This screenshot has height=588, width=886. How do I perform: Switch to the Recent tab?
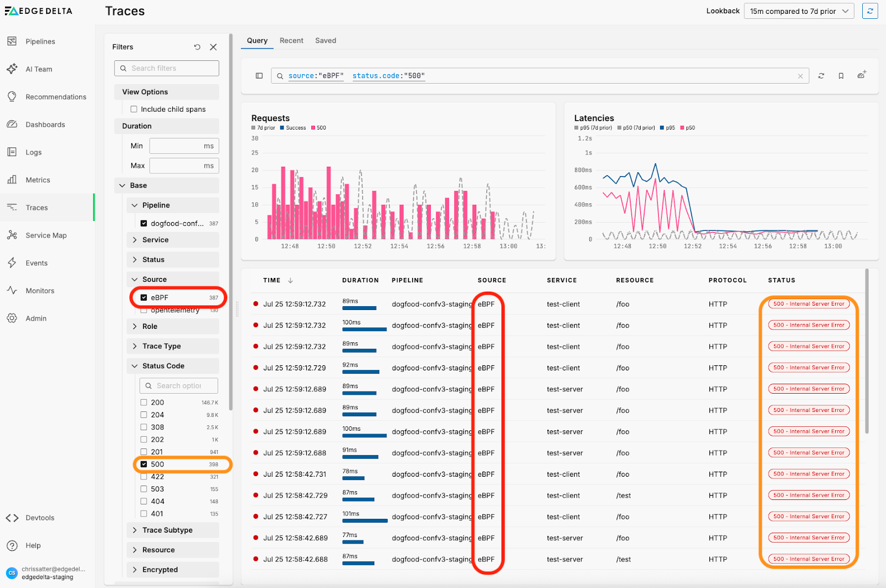pyautogui.click(x=291, y=40)
